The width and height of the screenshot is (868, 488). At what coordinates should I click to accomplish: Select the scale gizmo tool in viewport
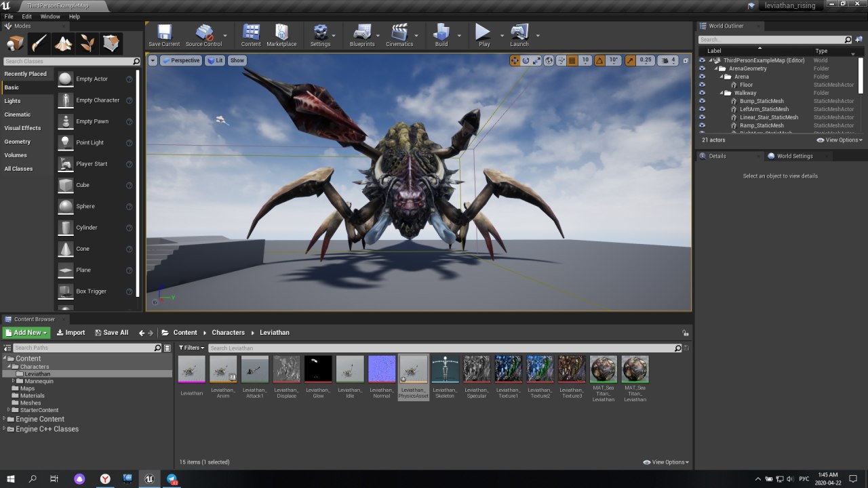536,60
